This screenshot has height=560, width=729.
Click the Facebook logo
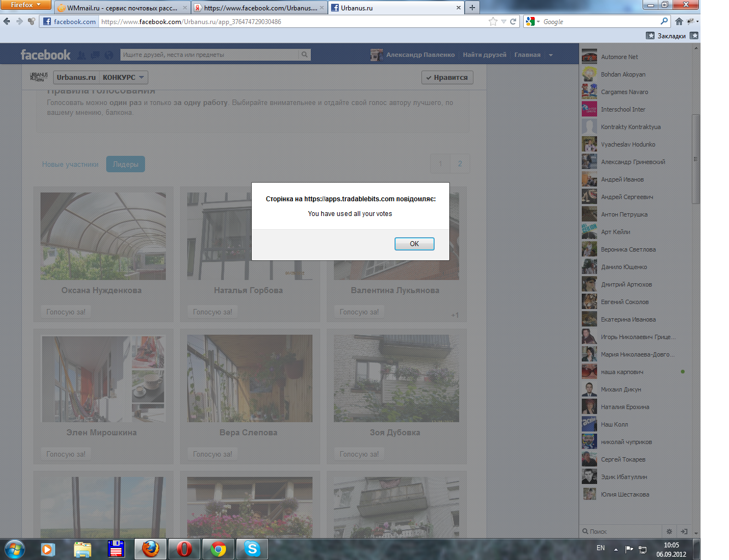[45, 55]
